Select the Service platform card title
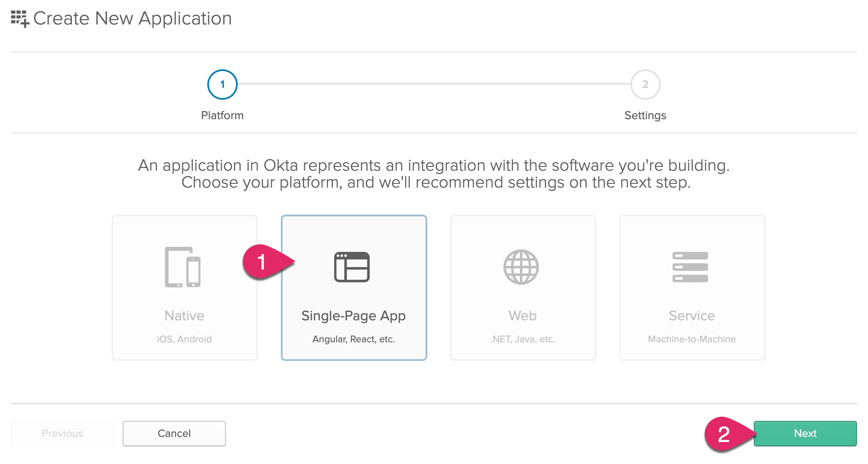The height and width of the screenshot is (464, 868). point(692,316)
